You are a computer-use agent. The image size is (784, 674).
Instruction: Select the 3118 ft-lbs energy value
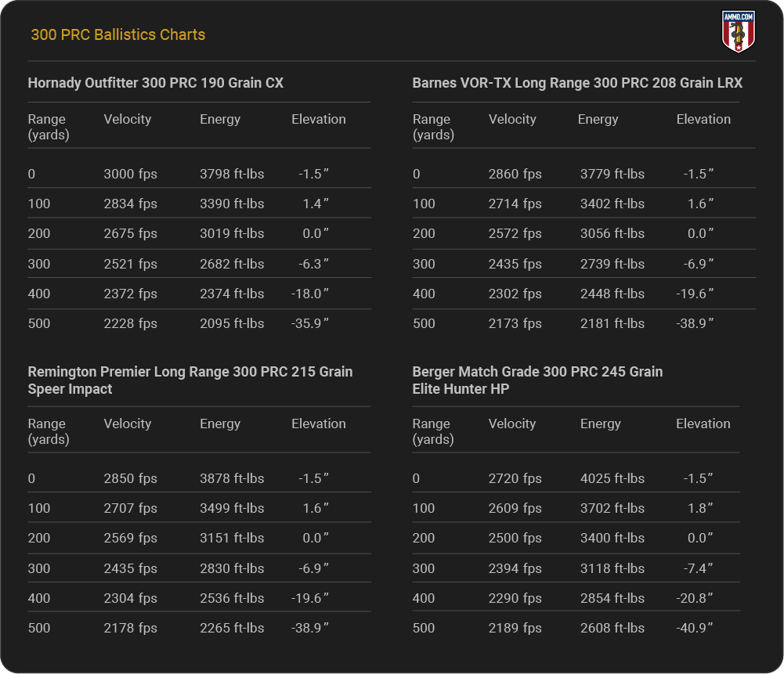(x=612, y=568)
